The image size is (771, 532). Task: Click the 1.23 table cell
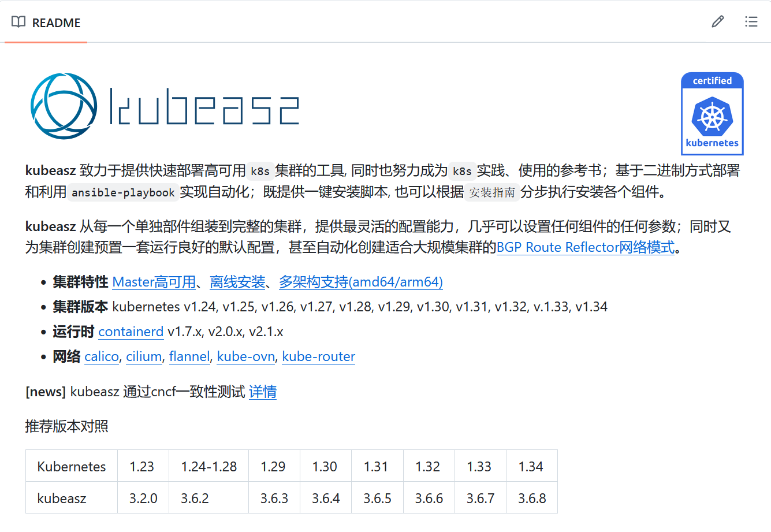tap(143, 466)
